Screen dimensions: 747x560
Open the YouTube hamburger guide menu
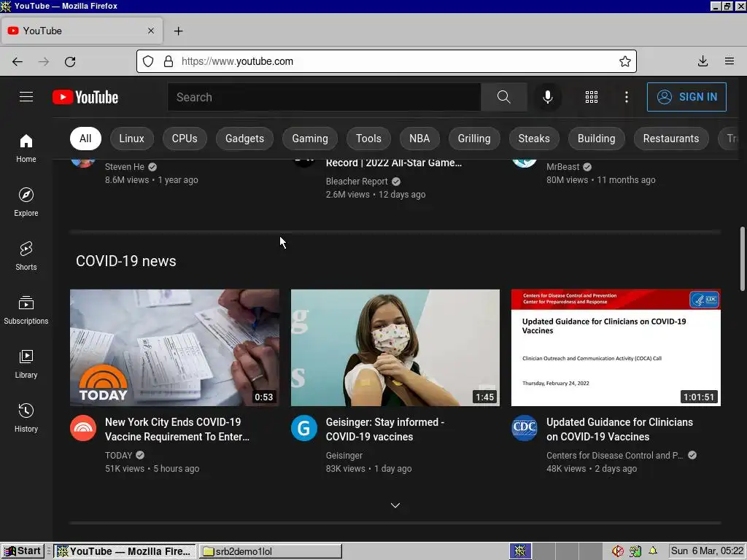(x=26, y=97)
